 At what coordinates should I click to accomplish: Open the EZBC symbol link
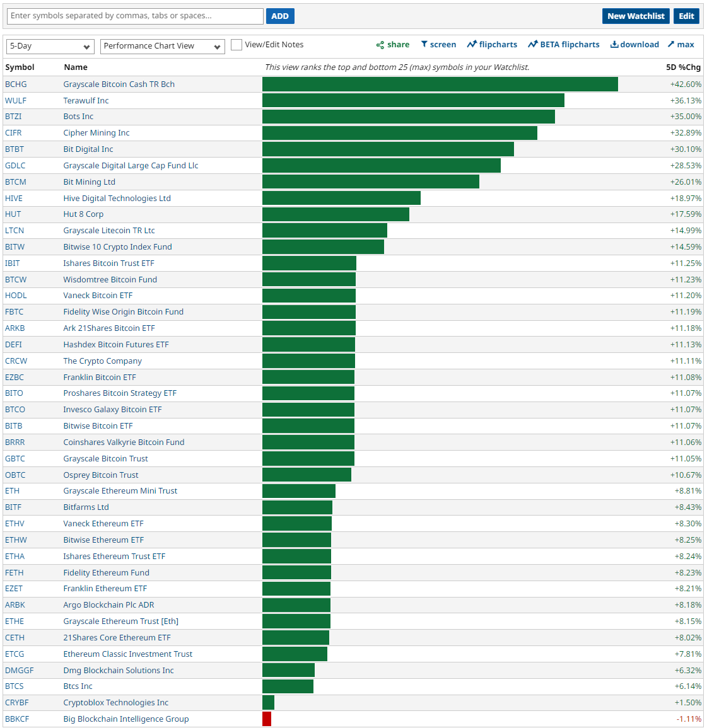(15, 378)
